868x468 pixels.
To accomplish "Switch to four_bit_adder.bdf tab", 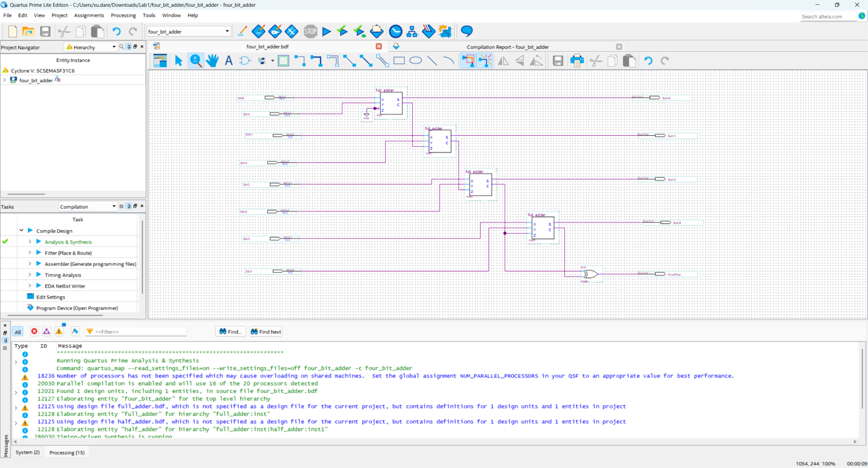I will pyautogui.click(x=268, y=46).
